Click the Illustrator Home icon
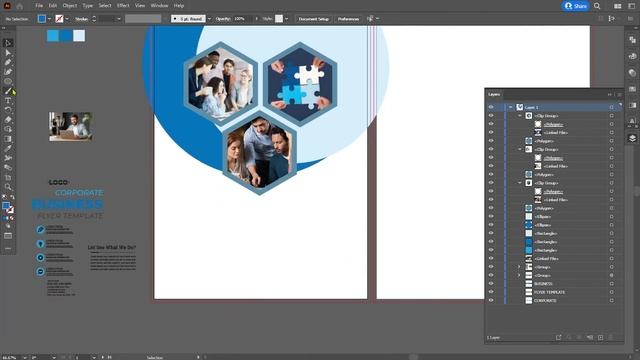The width and height of the screenshot is (640, 360). point(19,6)
